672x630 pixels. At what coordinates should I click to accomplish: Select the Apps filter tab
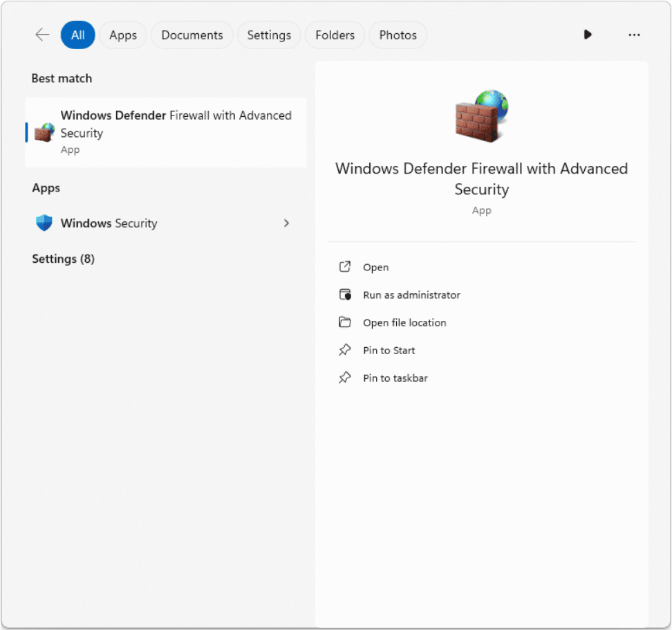pyautogui.click(x=122, y=35)
